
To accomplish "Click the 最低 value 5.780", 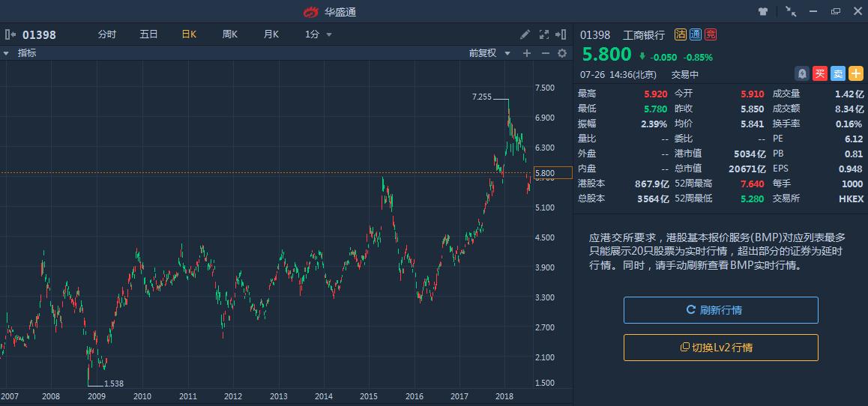I will click(x=655, y=109).
